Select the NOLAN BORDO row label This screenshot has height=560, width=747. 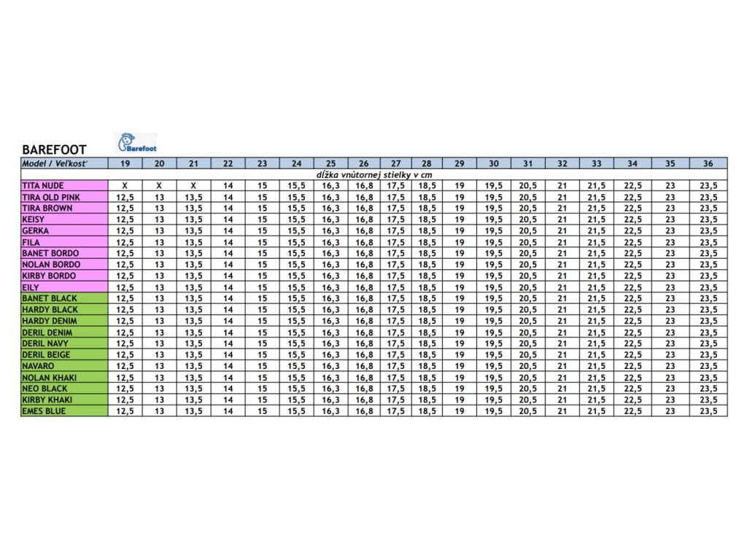click(64, 264)
